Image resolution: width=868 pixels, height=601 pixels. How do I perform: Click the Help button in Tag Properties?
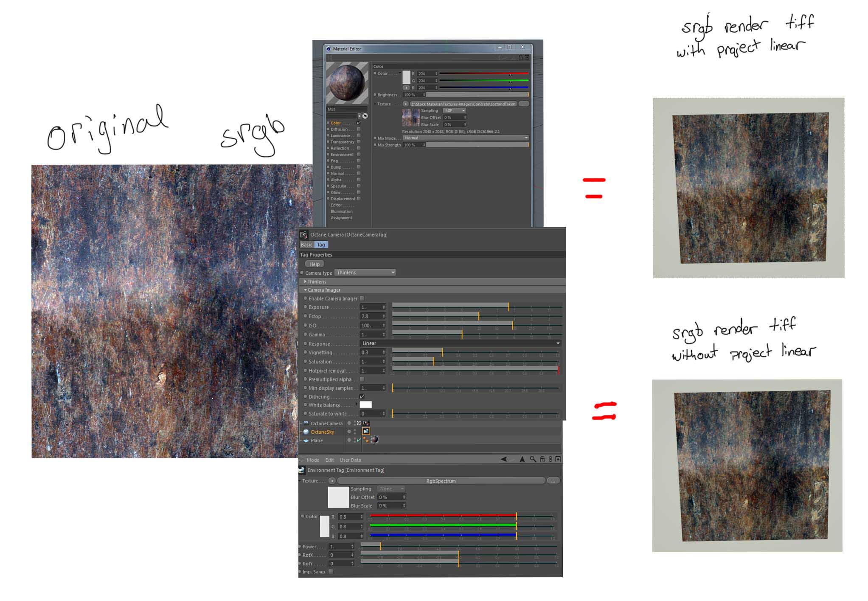[x=315, y=264]
